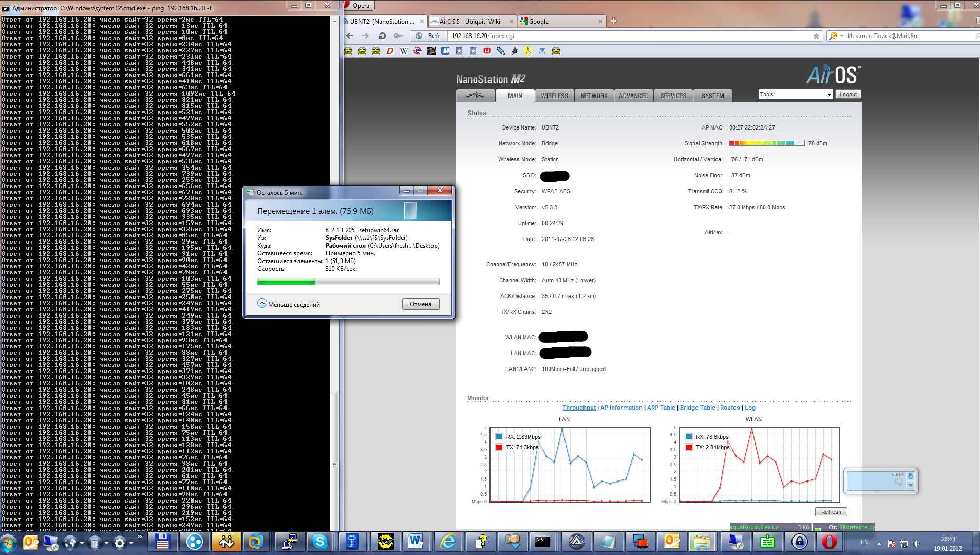Open the AP Information link
980x555 pixels.
(x=621, y=408)
